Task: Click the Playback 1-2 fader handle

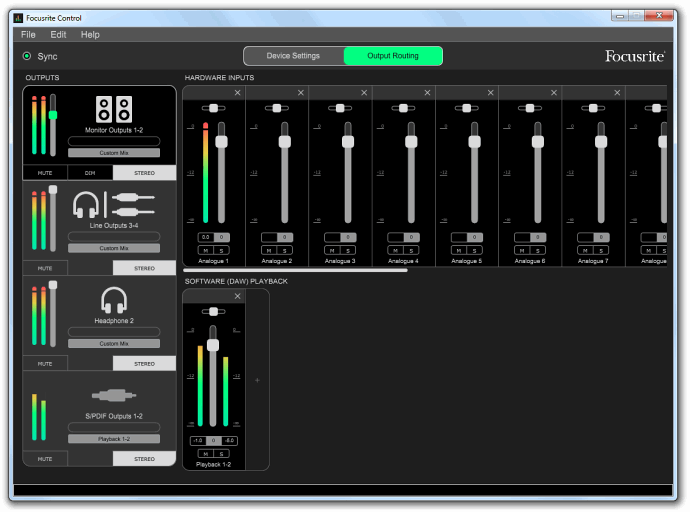Action: [x=213, y=345]
